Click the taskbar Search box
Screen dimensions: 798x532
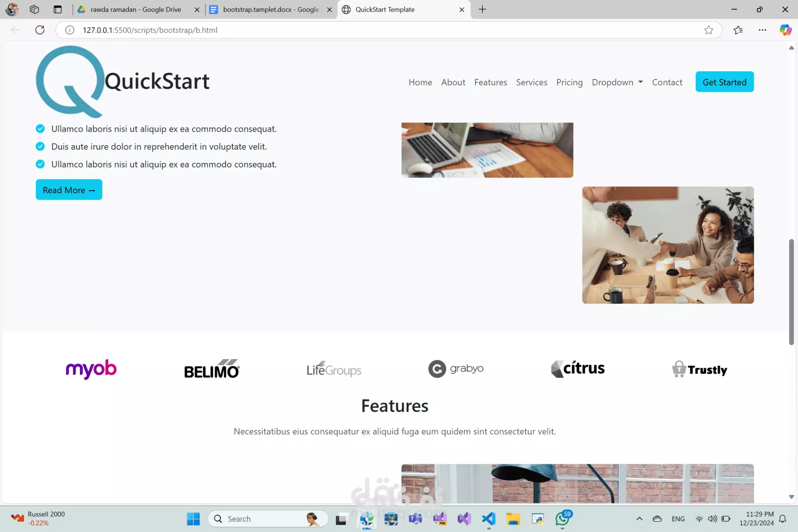click(x=268, y=519)
